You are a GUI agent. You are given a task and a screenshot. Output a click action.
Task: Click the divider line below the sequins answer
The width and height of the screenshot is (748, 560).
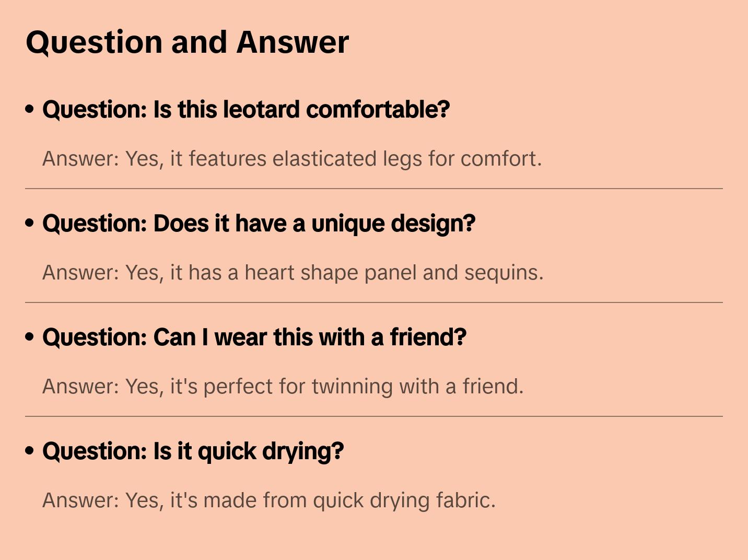pyautogui.click(x=373, y=302)
